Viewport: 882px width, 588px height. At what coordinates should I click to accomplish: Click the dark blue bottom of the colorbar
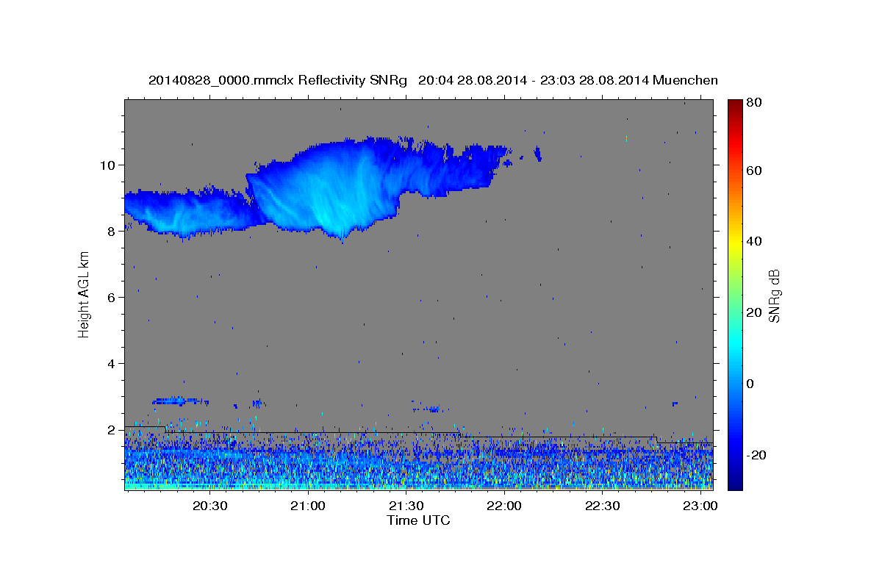coord(734,481)
